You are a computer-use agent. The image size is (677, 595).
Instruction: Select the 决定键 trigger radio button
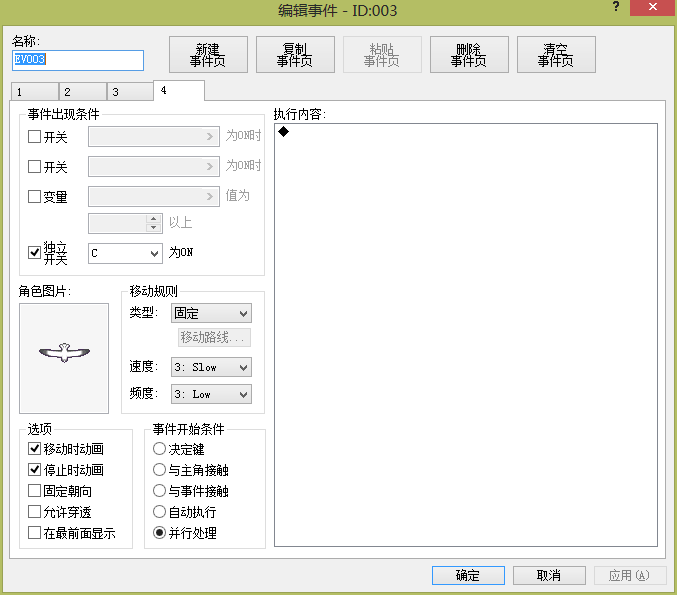[x=159, y=449]
